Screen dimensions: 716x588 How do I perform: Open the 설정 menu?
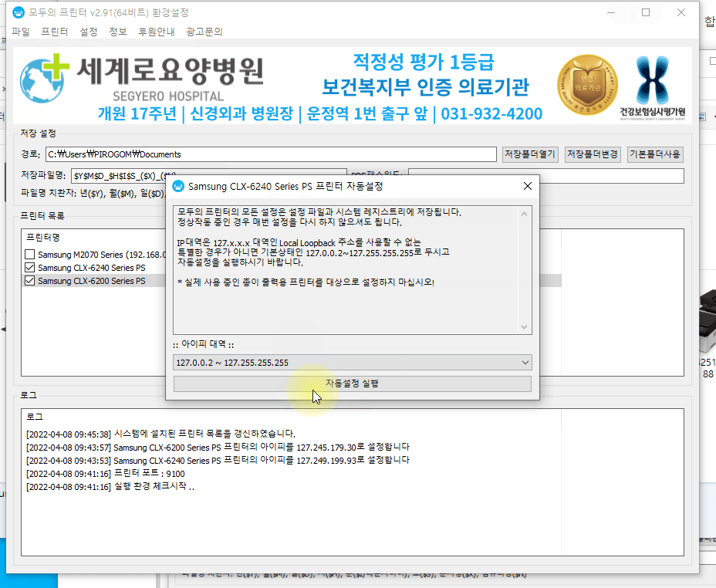tap(89, 32)
